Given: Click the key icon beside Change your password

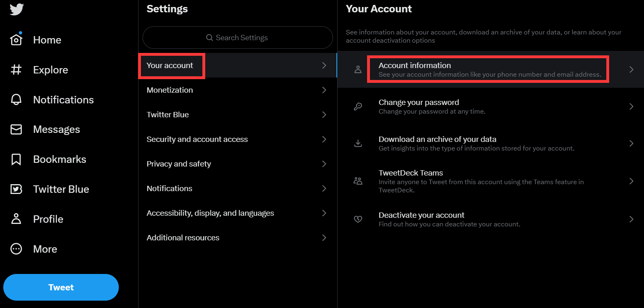Looking at the screenshot, I should (358, 107).
